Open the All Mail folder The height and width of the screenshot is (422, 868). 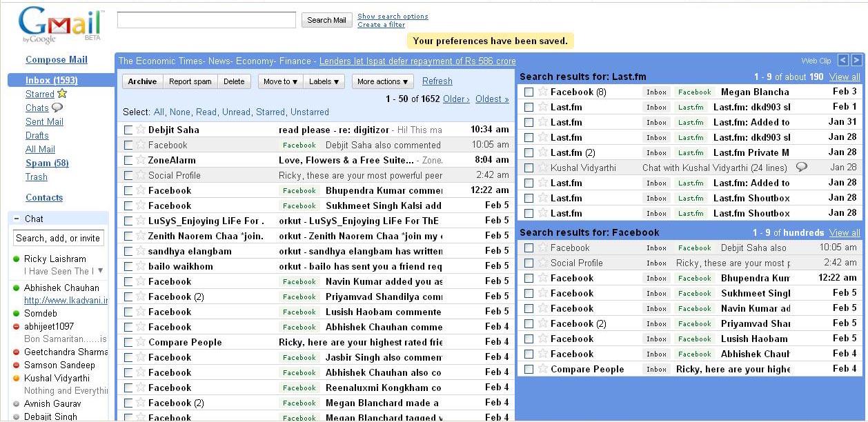40,149
